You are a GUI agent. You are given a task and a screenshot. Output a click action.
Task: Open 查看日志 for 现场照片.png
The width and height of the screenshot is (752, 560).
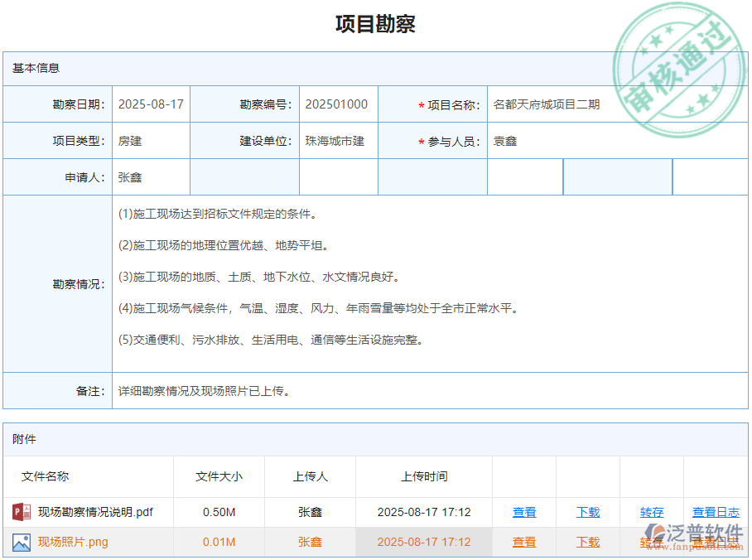pos(715,542)
